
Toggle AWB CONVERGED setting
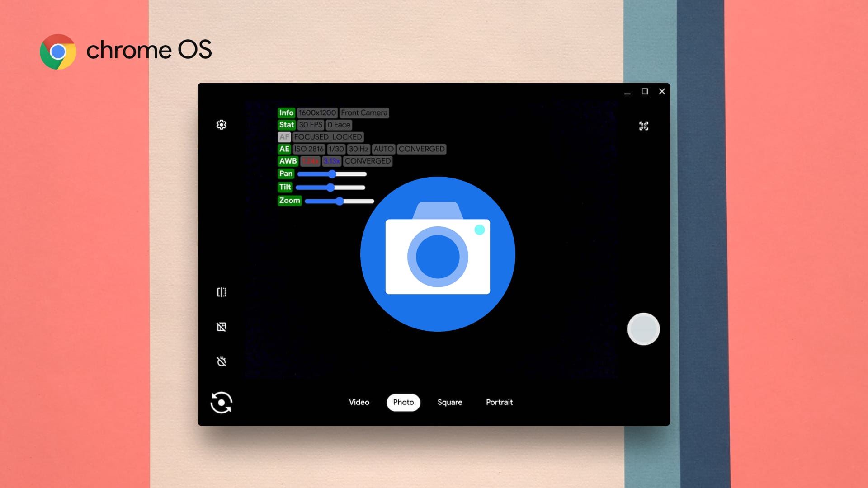click(368, 161)
